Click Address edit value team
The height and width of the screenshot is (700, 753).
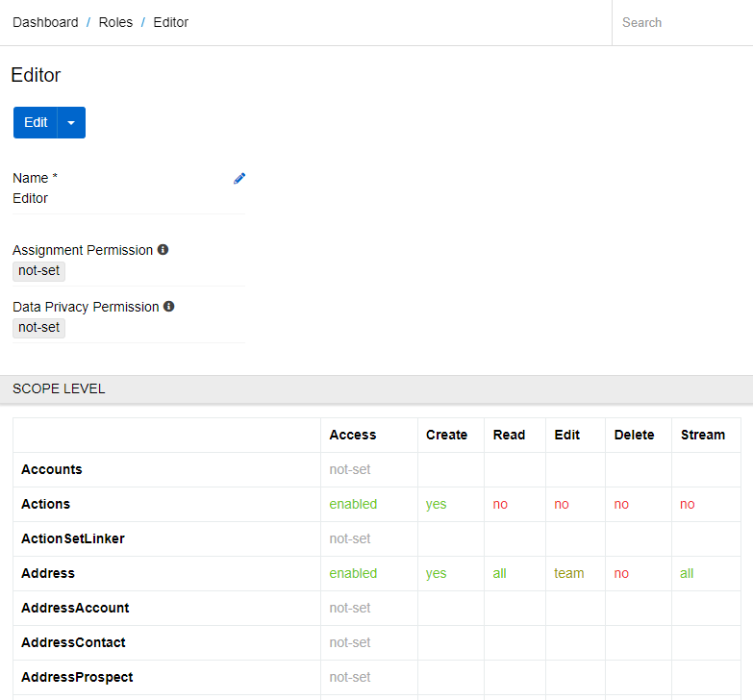point(569,573)
